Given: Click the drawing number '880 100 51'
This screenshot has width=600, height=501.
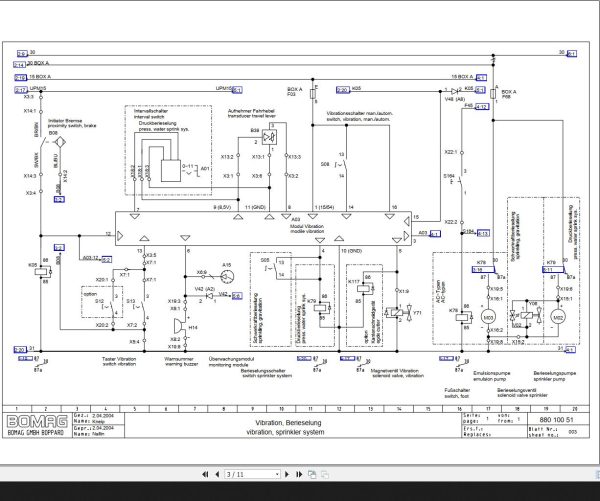Looking at the screenshot, I should click(556, 419).
